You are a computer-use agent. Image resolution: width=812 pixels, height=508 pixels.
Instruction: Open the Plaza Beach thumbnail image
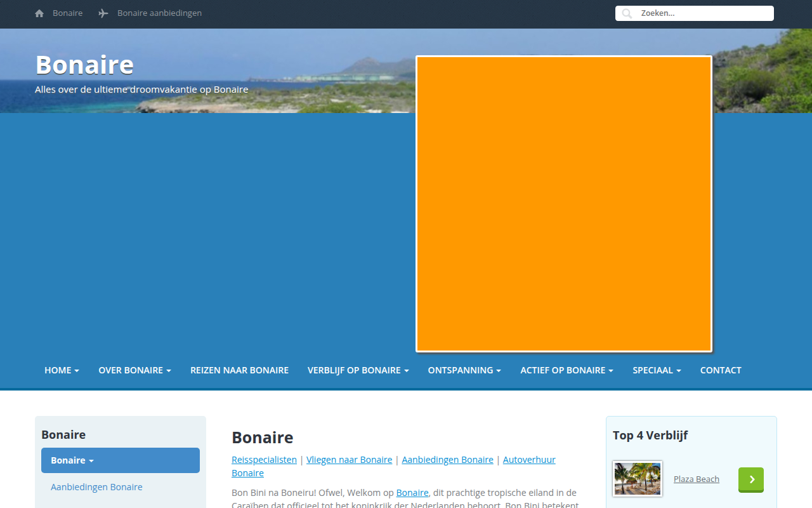[638, 479]
